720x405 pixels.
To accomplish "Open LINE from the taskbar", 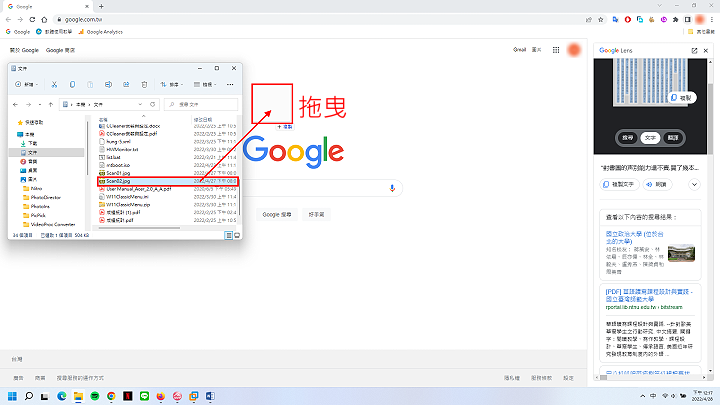I will [144, 396].
